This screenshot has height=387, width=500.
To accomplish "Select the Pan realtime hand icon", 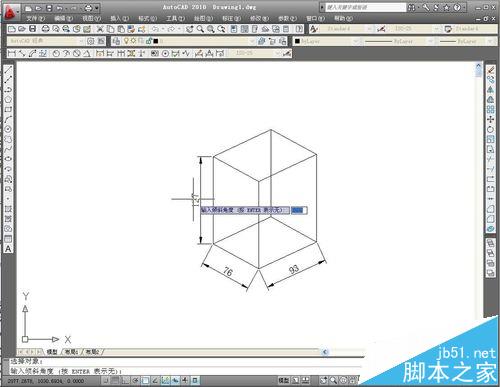I will point(190,29).
